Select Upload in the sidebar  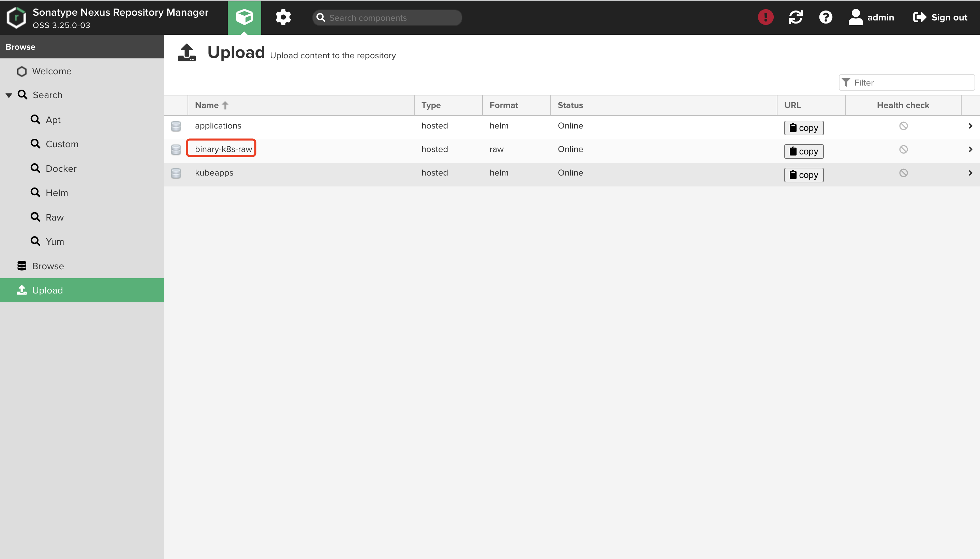pos(82,290)
